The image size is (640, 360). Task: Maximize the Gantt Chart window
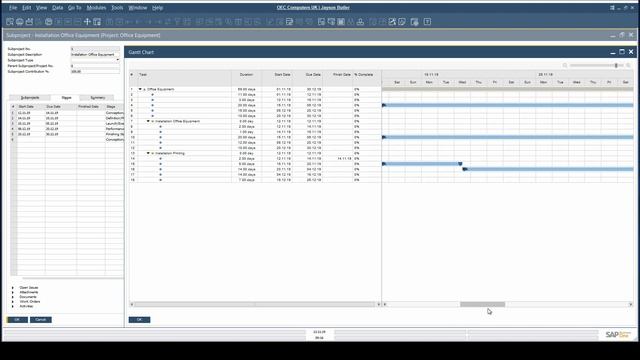click(x=622, y=52)
